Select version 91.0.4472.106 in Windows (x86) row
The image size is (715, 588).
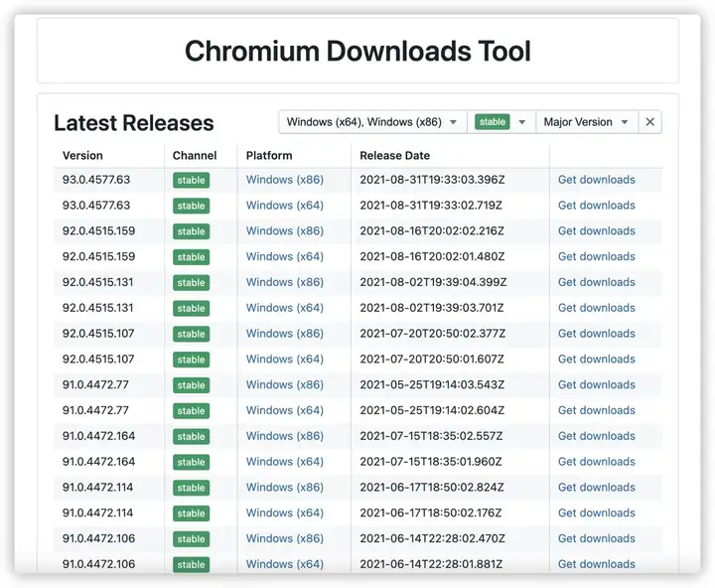click(99, 538)
